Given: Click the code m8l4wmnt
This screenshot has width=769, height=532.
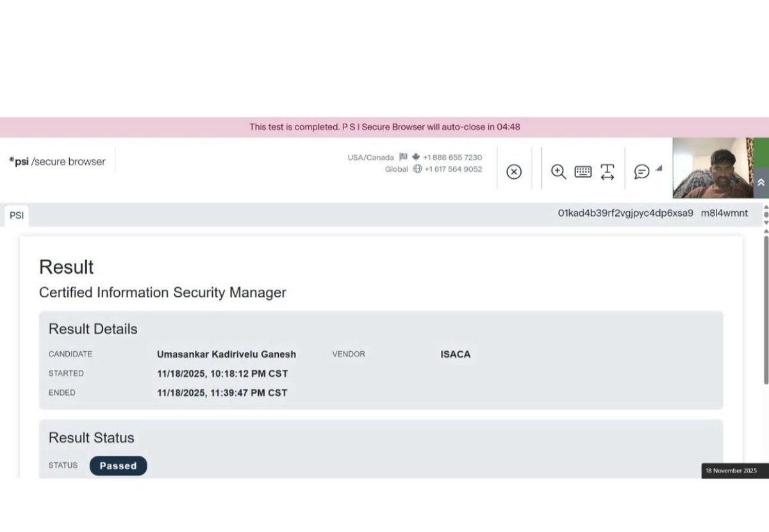Looking at the screenshot, I should [x=724, y=213].
